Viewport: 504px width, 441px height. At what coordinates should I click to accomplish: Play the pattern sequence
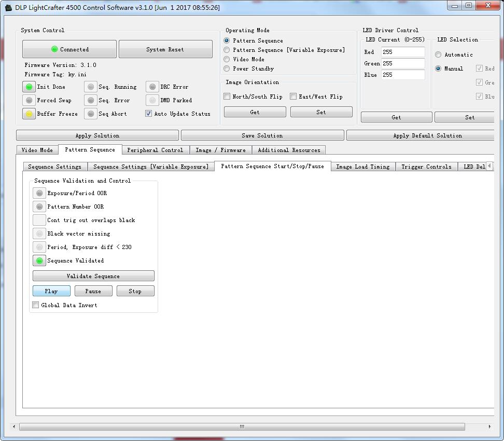pos(51,291)
